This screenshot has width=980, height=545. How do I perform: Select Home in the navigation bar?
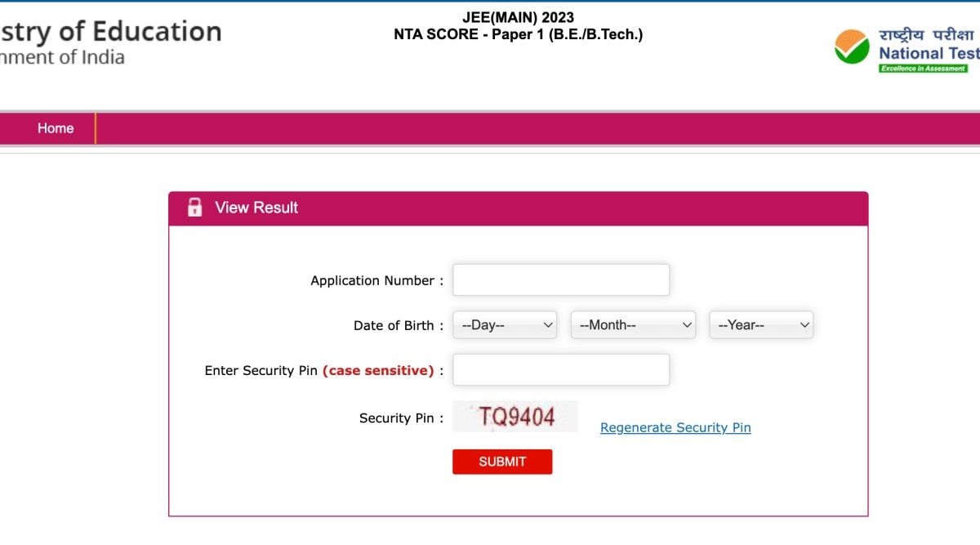click(x=56, y=128)
